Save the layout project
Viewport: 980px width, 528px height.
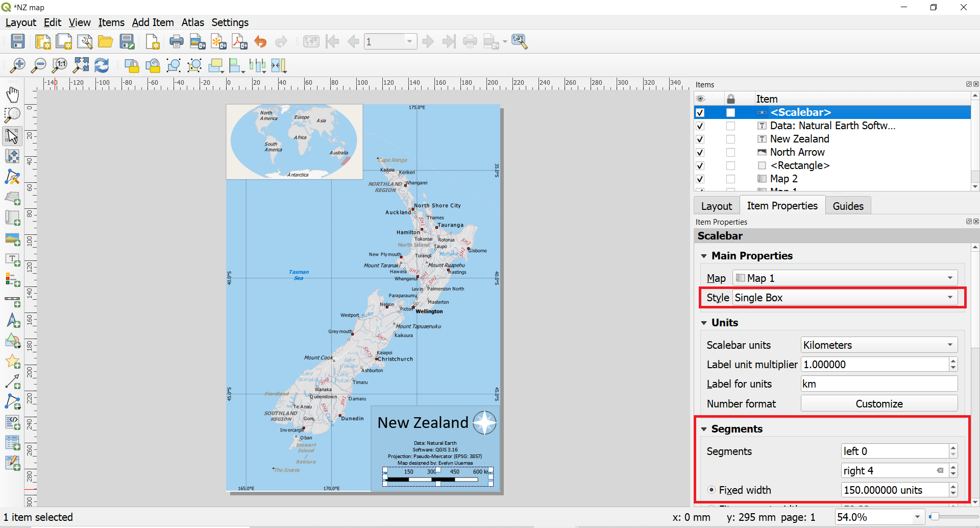click(18, 41)
